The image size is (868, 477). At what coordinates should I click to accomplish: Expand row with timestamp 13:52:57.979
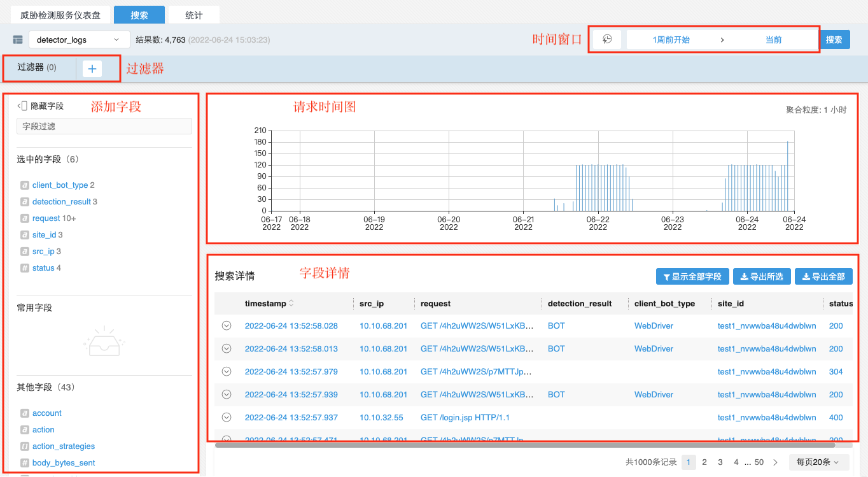pyautogui.click(x=226, y=371)
